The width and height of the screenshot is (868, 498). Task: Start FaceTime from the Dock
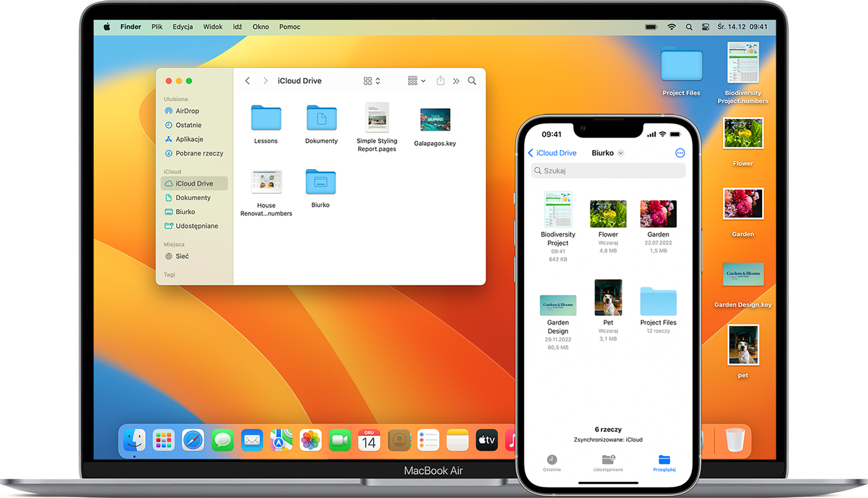pos(340,440)
